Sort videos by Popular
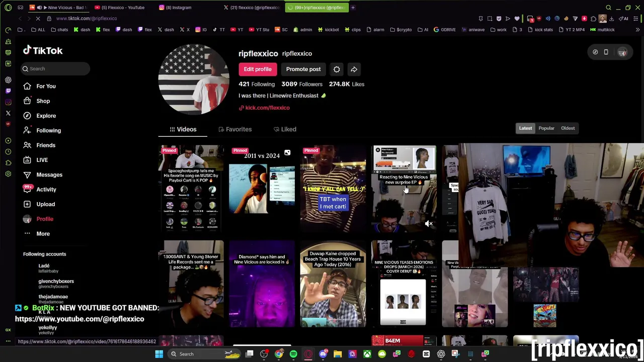This screenshot has height=362, width=644. point(546,128)
